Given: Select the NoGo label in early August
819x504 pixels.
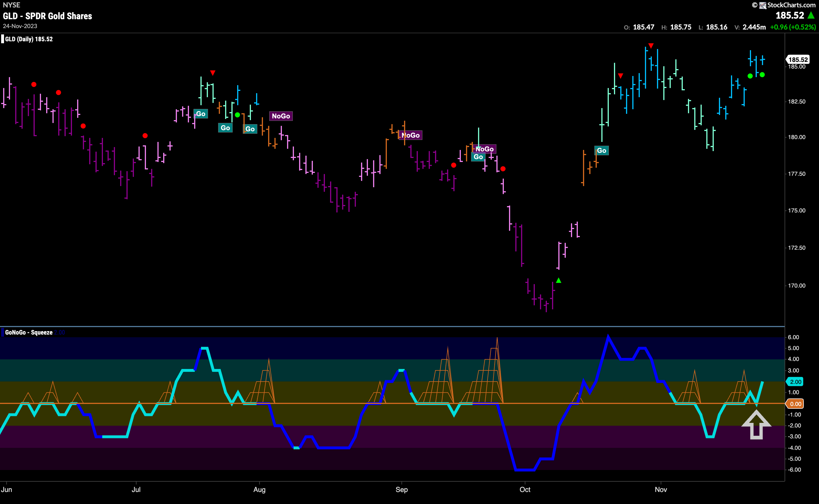Looking at the screenshot, I should click(x=281, y=116).
